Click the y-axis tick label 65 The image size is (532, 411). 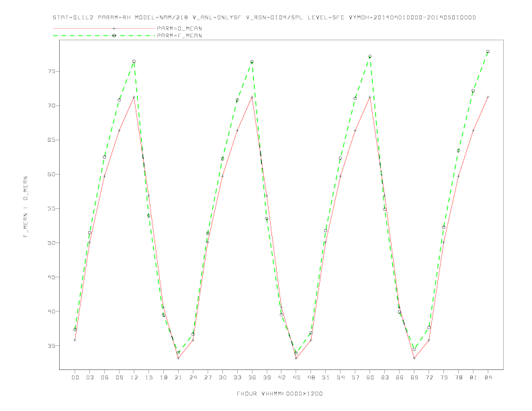(x=52, y=140)
